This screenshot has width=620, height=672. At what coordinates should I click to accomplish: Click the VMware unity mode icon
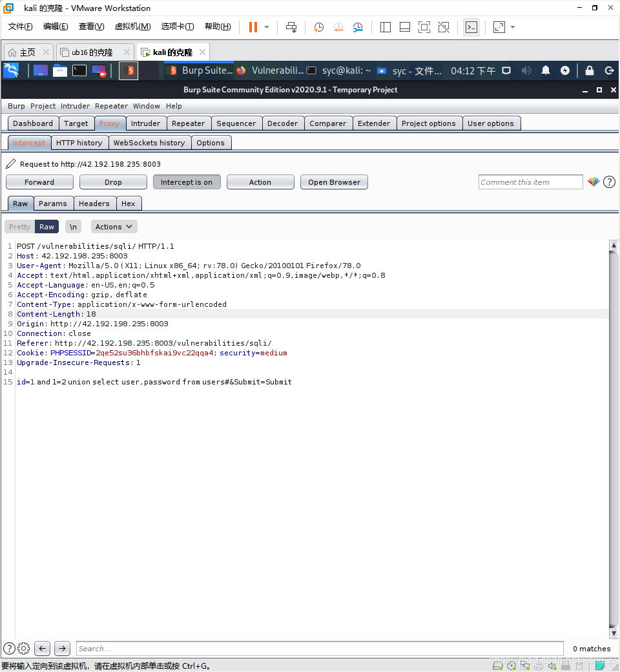tap(444, 27)
